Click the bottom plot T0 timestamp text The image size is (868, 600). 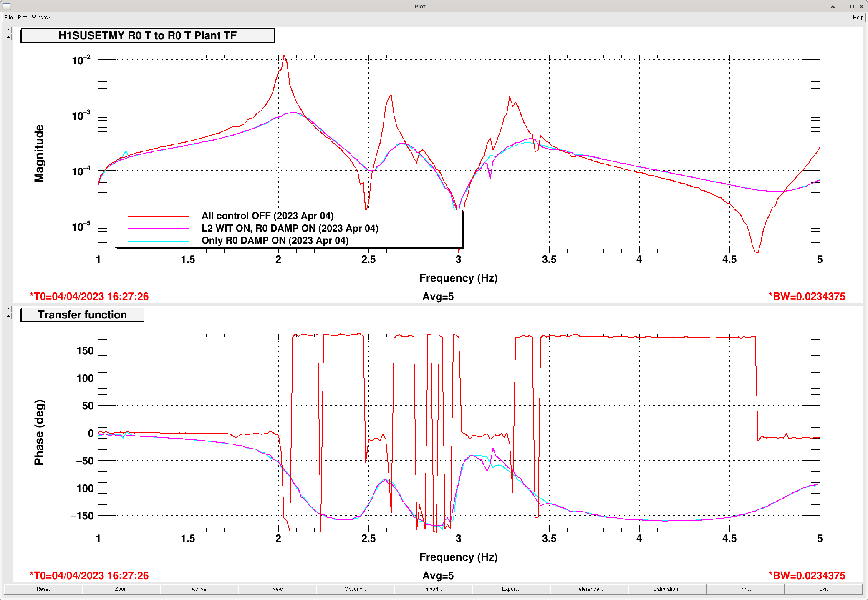[89, 576]
